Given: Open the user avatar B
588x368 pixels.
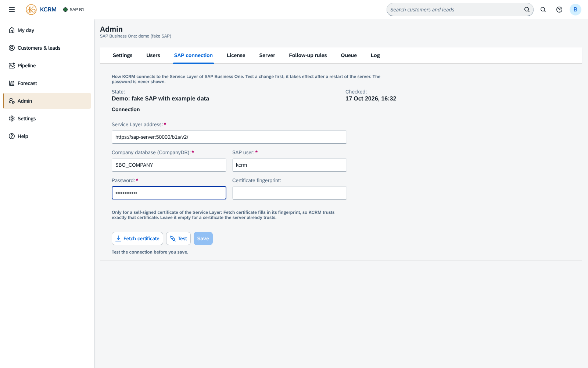Looking at the screenshot, I should tap(576, 10).
